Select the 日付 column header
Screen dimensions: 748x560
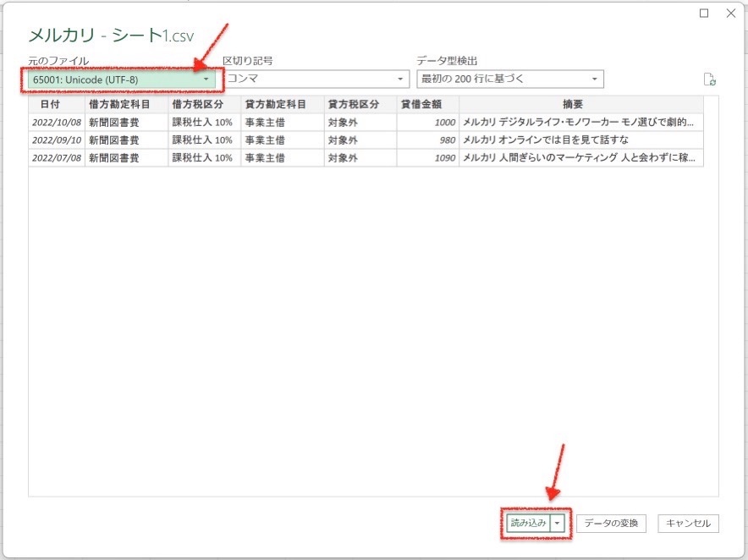coord(57,104)
